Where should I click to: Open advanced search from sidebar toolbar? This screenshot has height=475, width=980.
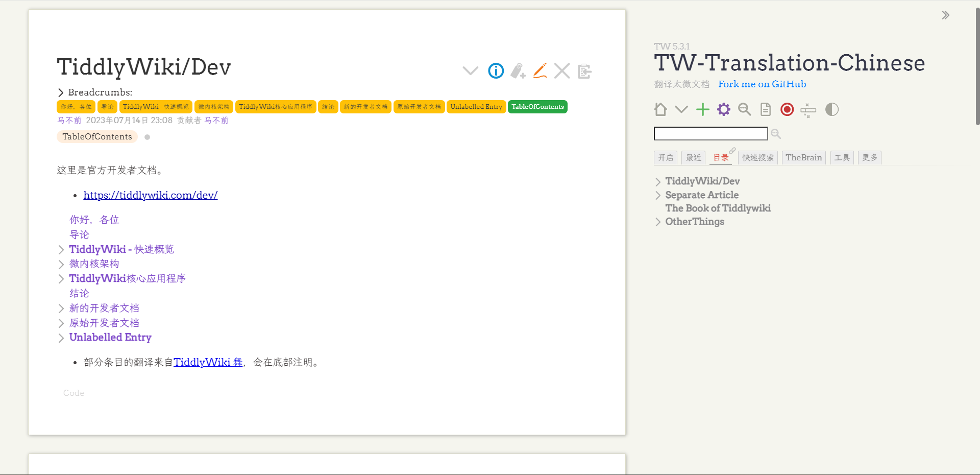click(745, 109)
